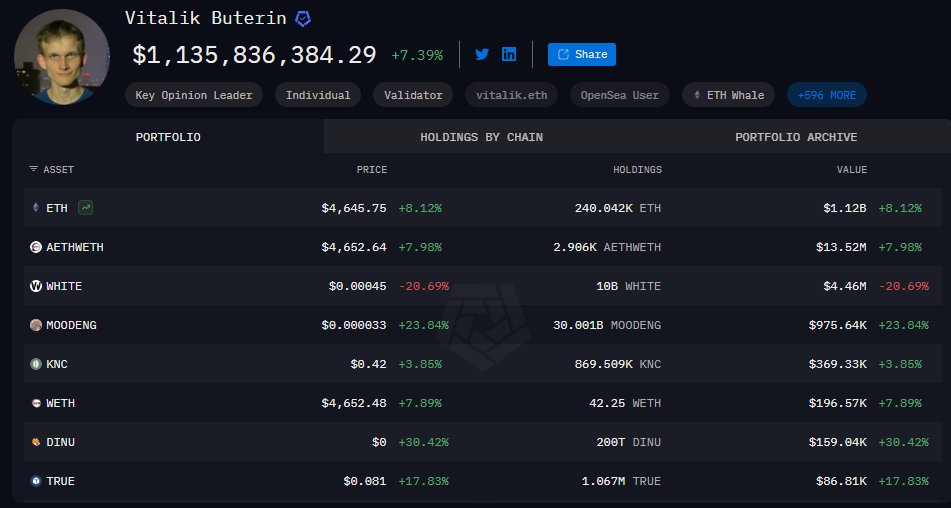Open the DINU asset name
The height and width of the screenshot is (508, 951).
point(61,442)
